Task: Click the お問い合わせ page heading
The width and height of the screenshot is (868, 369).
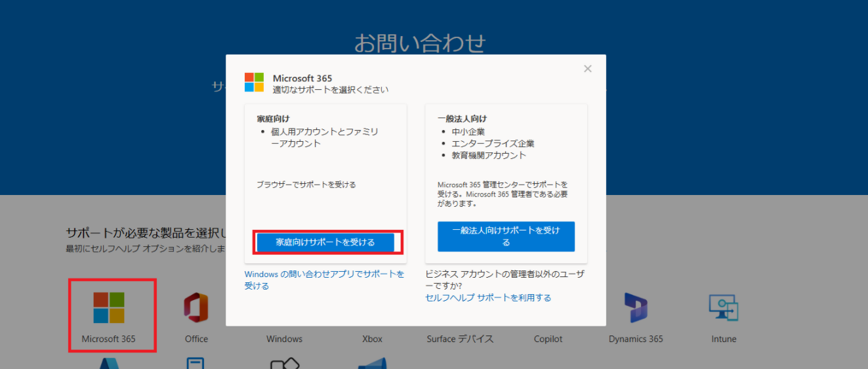Action: (x=420, y=43)
